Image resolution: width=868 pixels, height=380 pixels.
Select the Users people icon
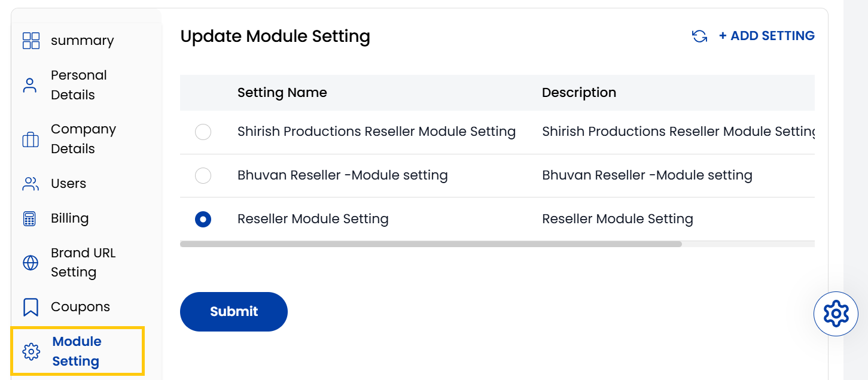coord(31,183)
